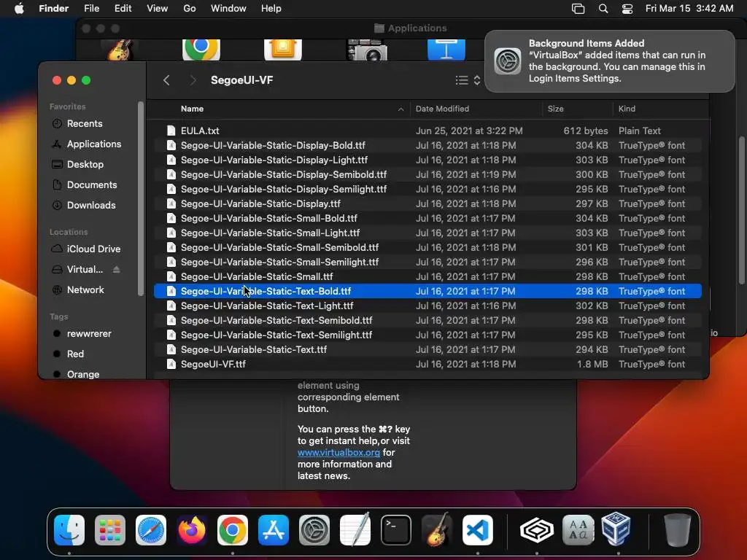Click Background Items Added notification icon
Image resolution: width=747 pixels, height=560 pixels.
(508, 61)
